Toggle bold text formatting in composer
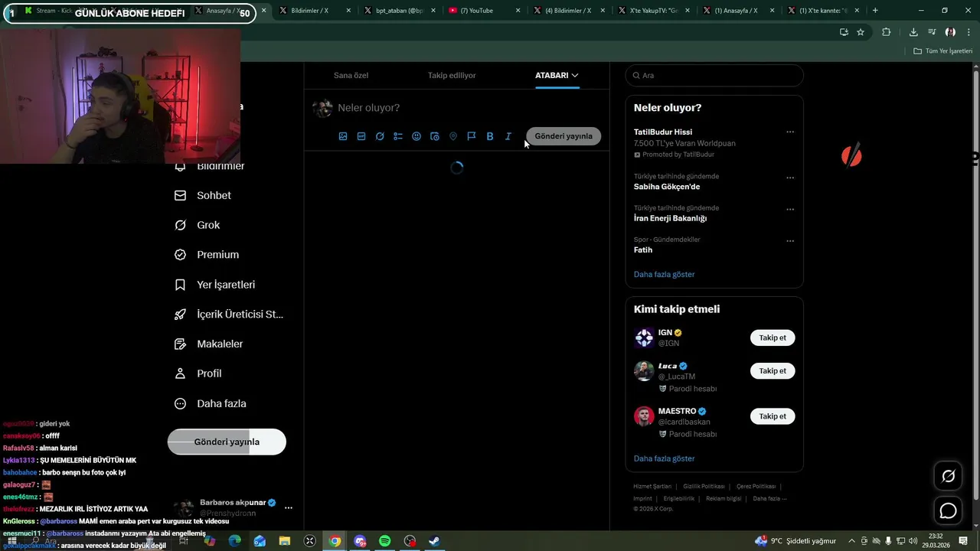This screenshot has height=551, width=980. (490, 136)
